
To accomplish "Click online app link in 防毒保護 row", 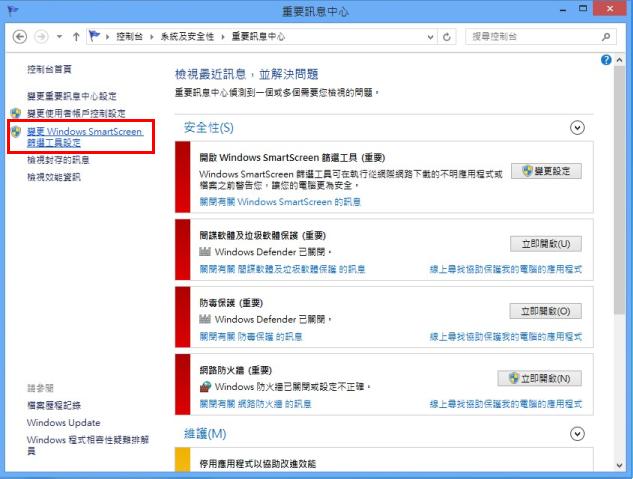I will (506, 337).
